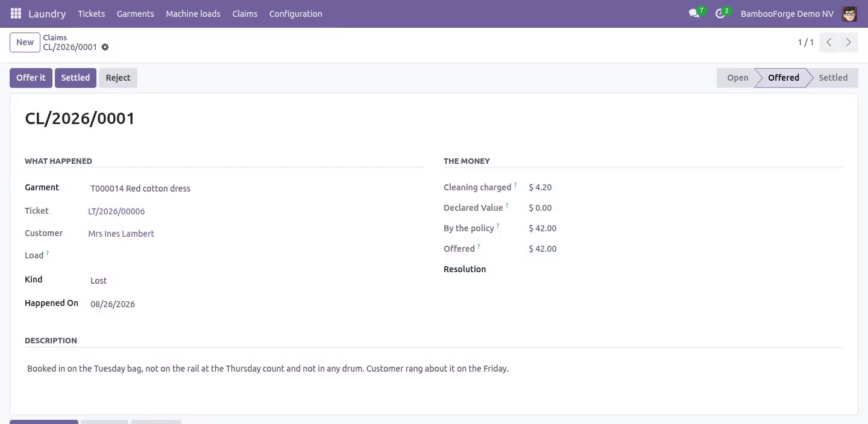Click the New button
This screenshot has height=424, width=868.
pos(25,42)
